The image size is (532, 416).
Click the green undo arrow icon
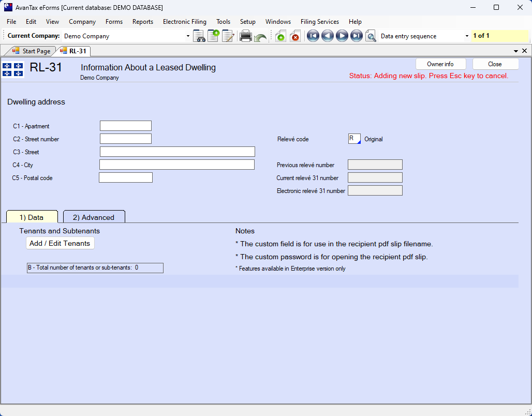coord(260,37)
